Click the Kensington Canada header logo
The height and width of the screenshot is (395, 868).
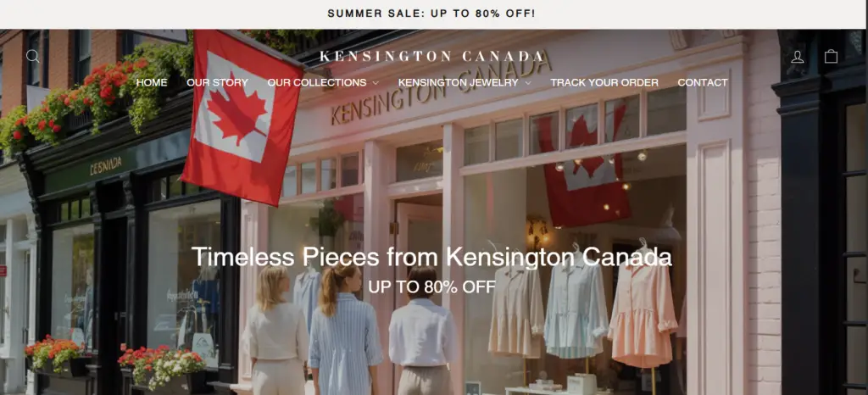pos(432,57)
